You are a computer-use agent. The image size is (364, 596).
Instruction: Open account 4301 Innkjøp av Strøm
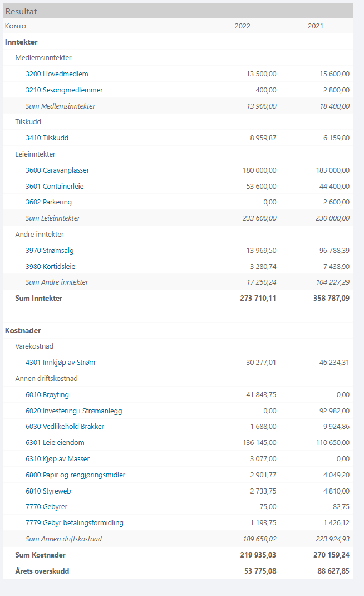[60, 362]
